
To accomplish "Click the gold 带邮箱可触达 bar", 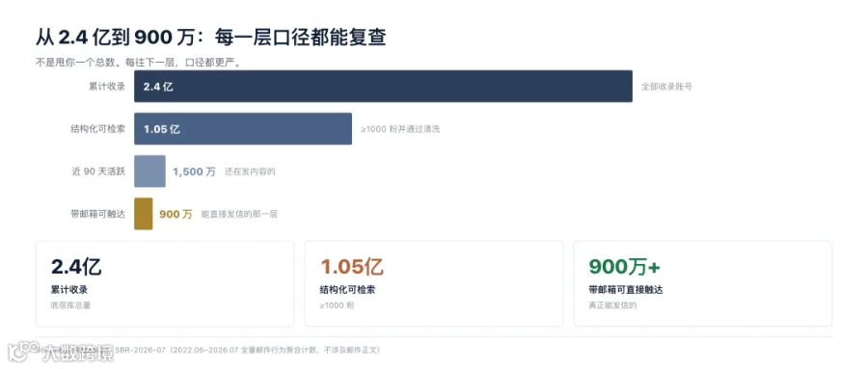I will click(x=144, y=214).
